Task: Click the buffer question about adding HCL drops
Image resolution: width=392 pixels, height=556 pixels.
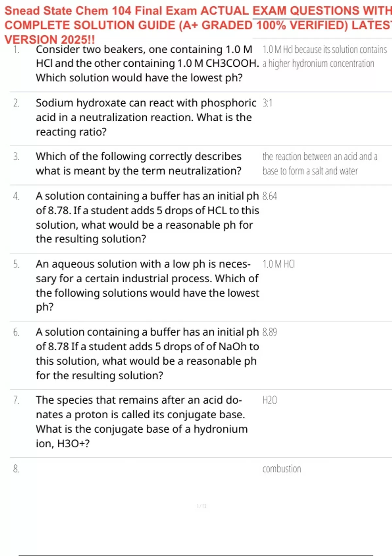Action: click(147, 217)
